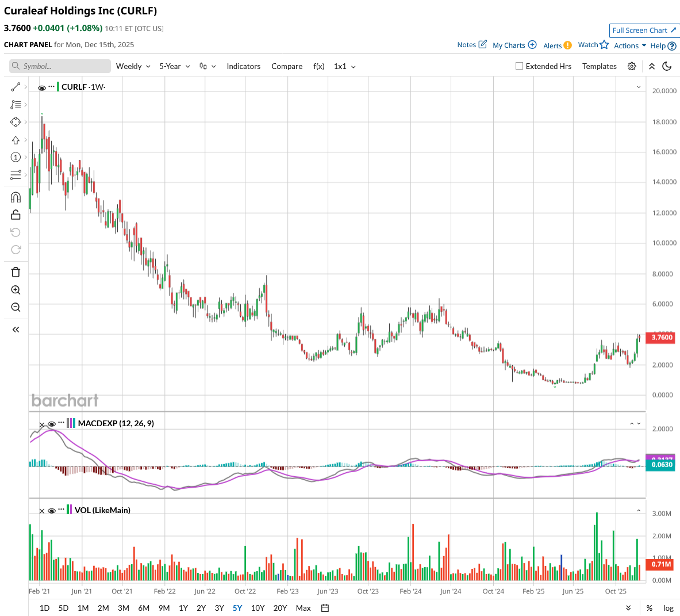Open the numbered annotation tool
Viewport: 680px width, 616px height.
(x=16, y=157)
